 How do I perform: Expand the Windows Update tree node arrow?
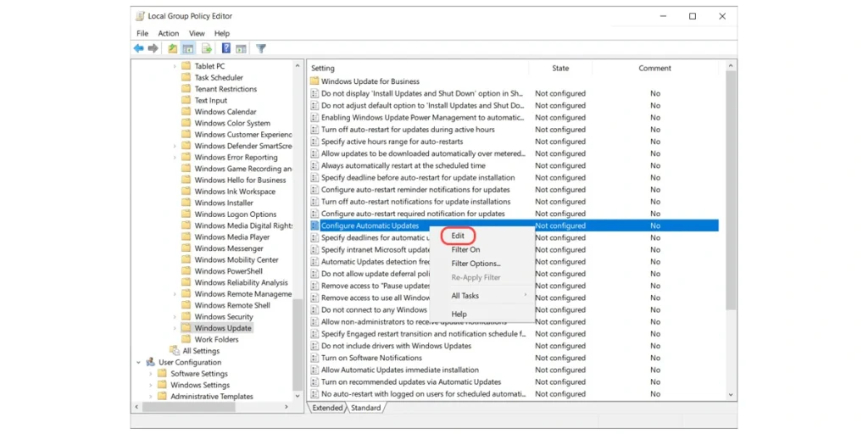[x=175, y=328]
